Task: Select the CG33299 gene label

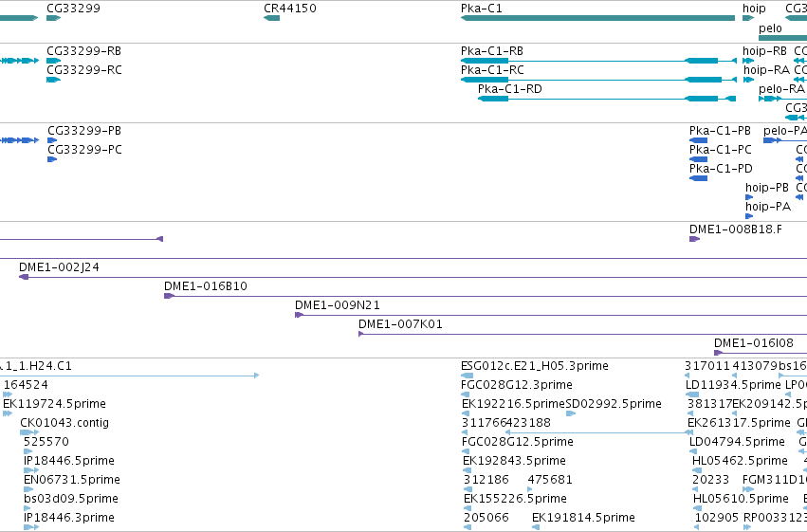Action: tap(73, 9)
